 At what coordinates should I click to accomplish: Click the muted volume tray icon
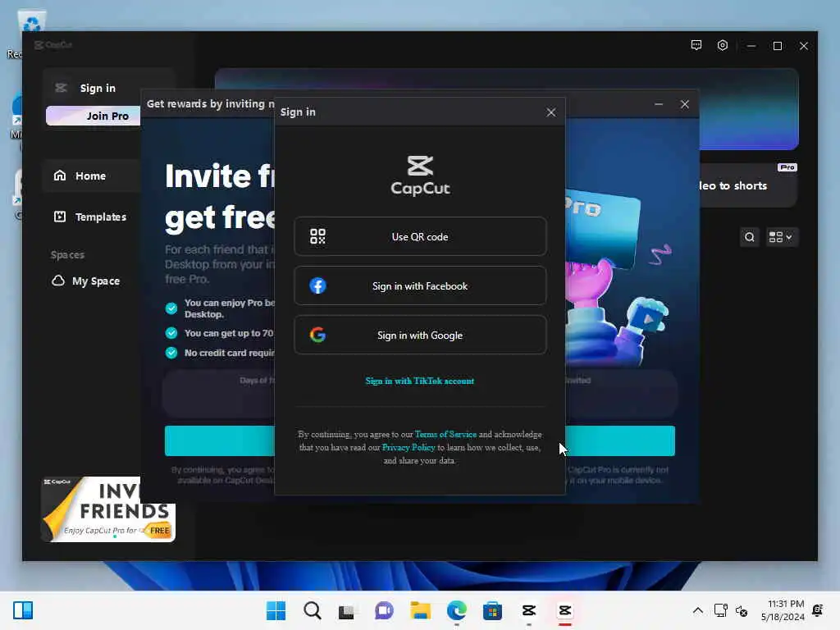742,610
